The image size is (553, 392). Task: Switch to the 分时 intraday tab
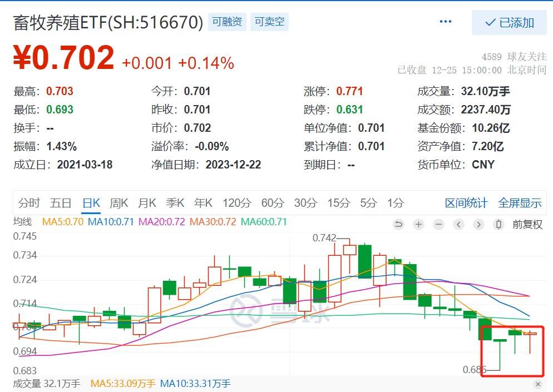29,204
